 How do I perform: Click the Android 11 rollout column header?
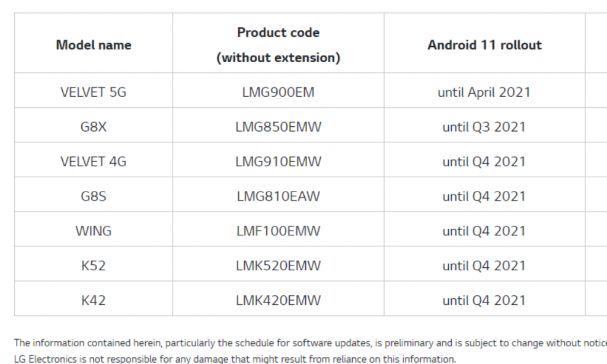[x=484, y=45]
